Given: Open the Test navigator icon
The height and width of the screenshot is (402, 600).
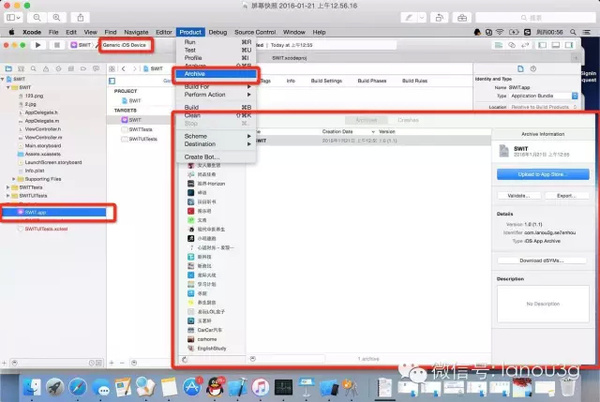Looking at the screenshot, I should pos(58,69).
